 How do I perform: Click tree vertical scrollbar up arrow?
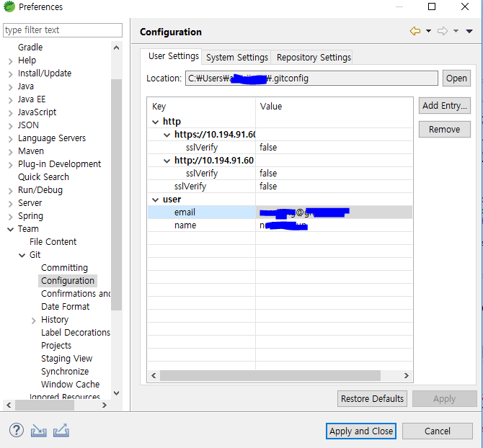point(117,48)
